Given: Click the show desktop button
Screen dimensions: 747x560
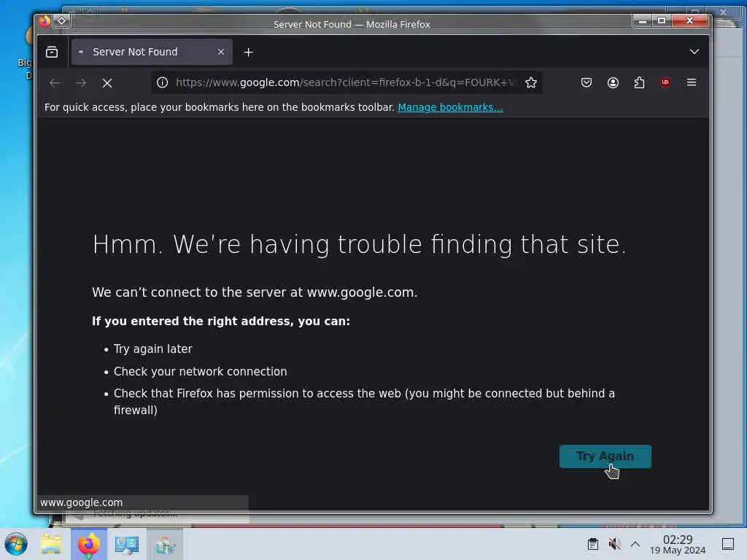Looking at the screenshot, I should point(727,544).
